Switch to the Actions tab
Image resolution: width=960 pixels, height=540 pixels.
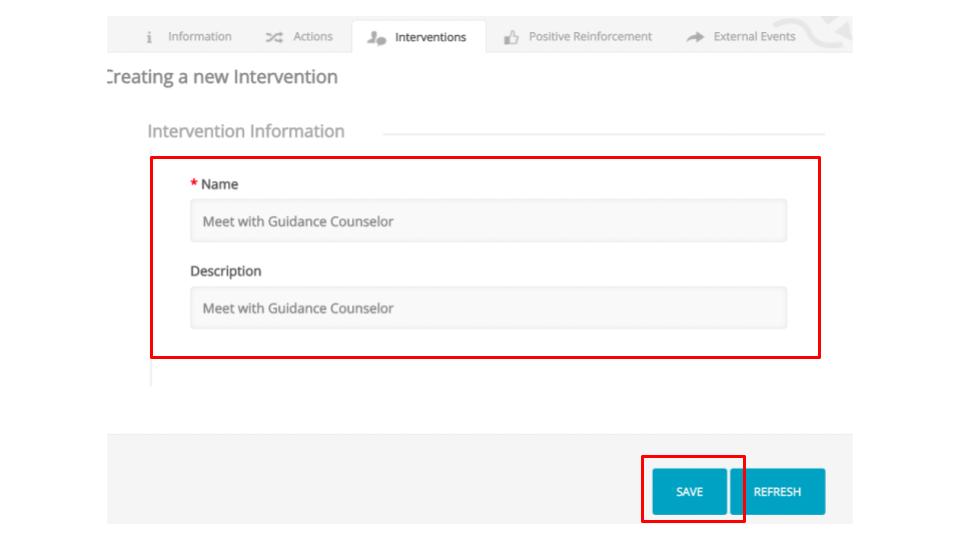[x=312, y=37]
